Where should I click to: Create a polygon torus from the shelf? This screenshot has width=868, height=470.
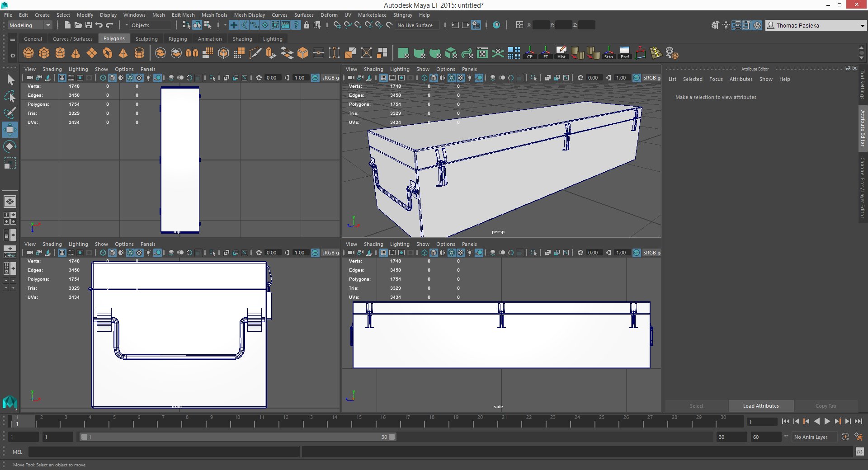pyautogui.click(x=107, y=53)
